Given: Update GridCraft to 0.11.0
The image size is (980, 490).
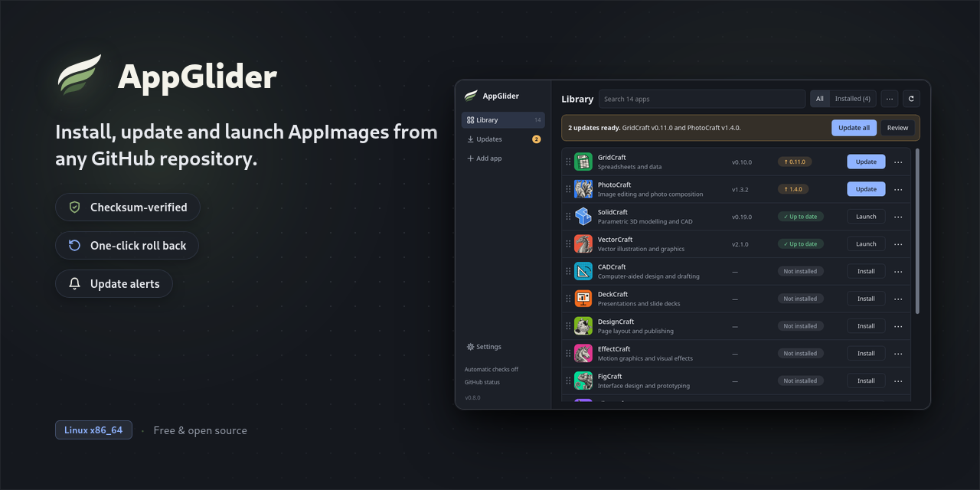Looking at the screenshot, I should (866, 162).
